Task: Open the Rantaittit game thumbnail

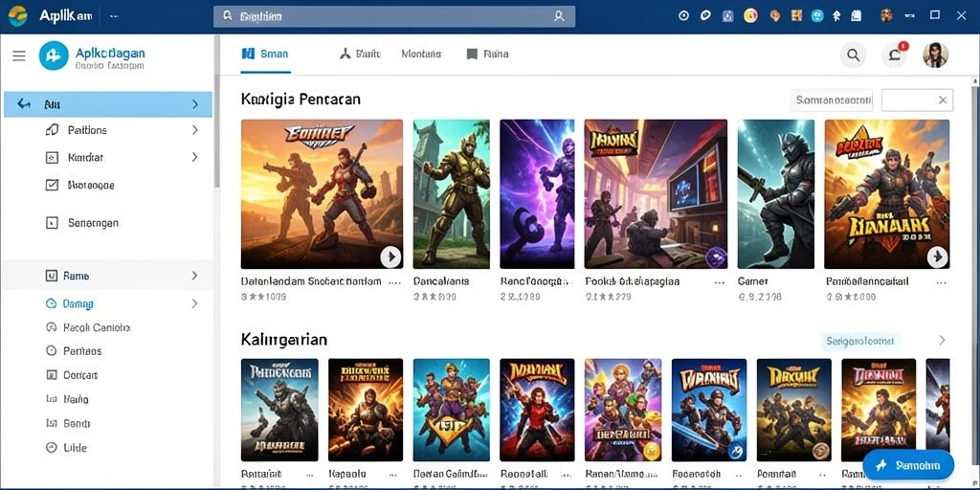Action: [x=279, y=410]
